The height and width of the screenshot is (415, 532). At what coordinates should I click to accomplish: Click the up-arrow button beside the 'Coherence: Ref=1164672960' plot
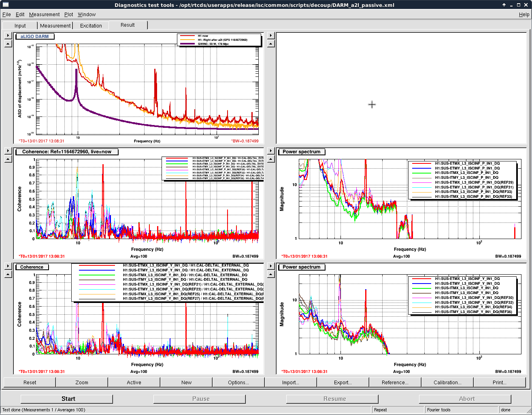[x=8, y=159]
